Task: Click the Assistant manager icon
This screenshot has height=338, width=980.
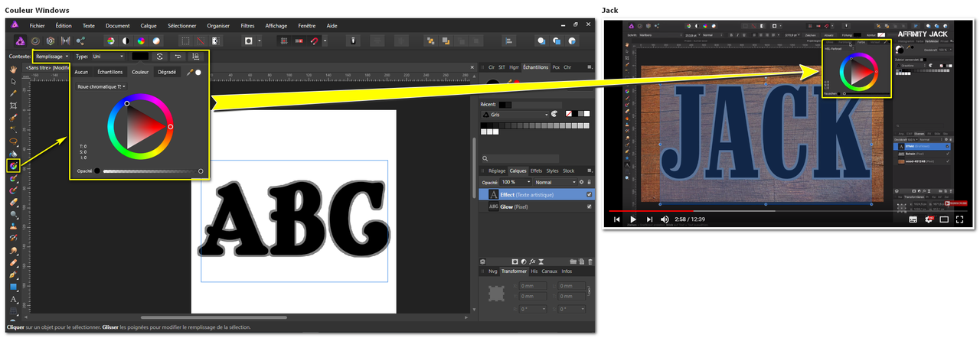Action: point(351,41)
